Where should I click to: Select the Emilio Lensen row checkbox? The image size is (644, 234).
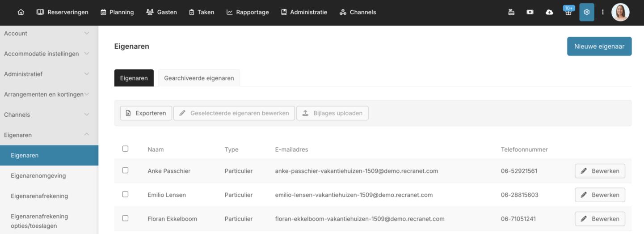pos(125,195)
